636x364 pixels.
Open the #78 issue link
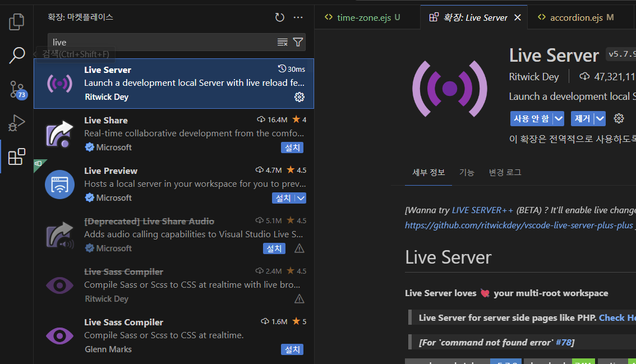tap(564, 343)
